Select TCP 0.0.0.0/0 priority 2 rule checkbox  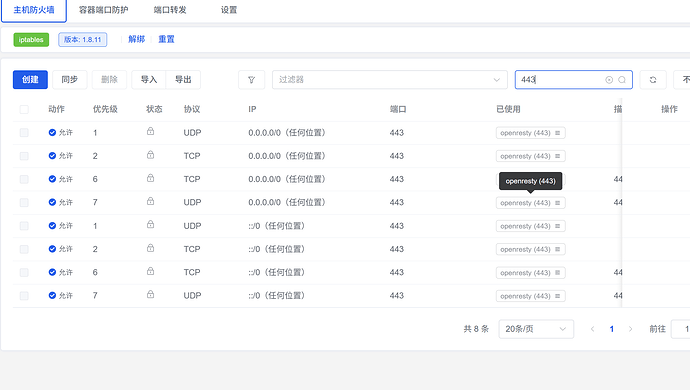click(x=24, y=156)
